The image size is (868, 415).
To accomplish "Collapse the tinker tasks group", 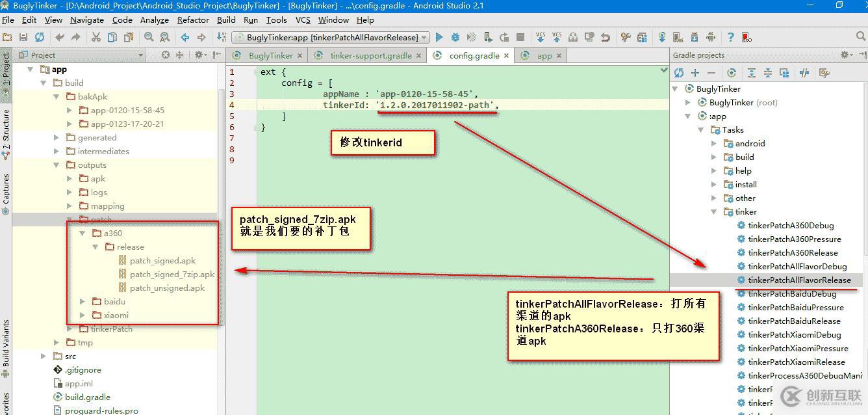I will pos(714,212).
